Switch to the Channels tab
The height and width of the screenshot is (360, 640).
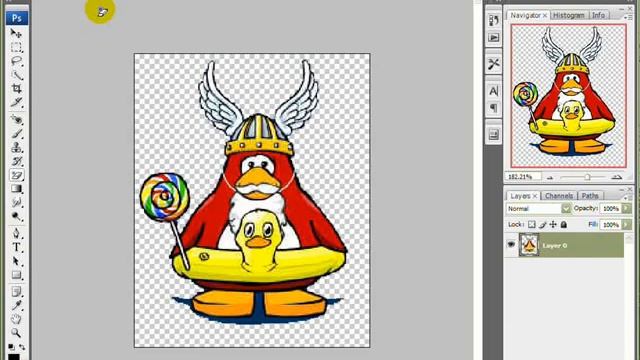click(559, 196)
